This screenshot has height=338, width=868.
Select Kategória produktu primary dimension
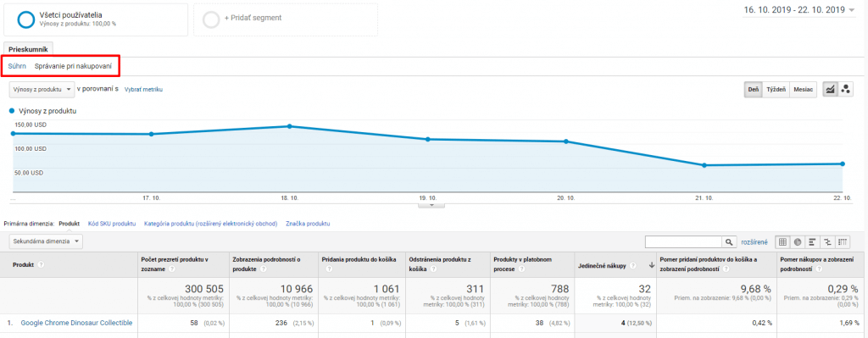click(210, 224)
